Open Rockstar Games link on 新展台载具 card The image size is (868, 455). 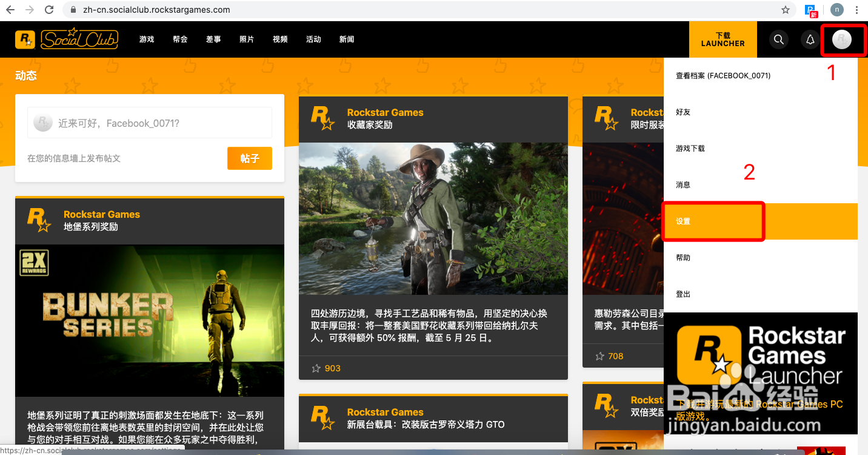[x=386, y=412]
